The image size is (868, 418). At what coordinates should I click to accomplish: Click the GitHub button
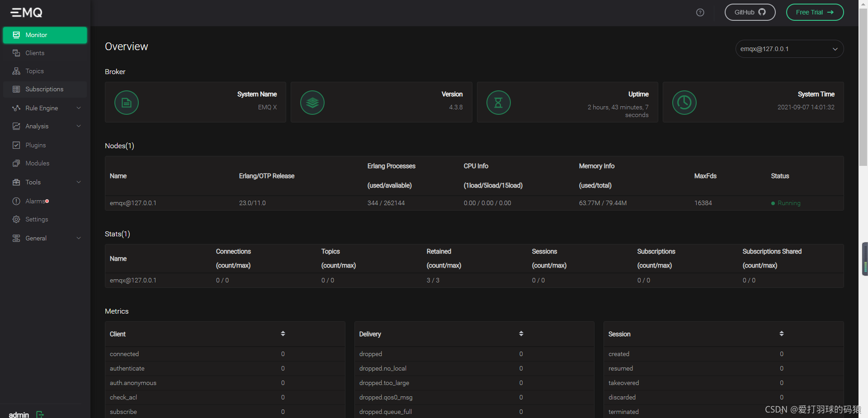750,12
